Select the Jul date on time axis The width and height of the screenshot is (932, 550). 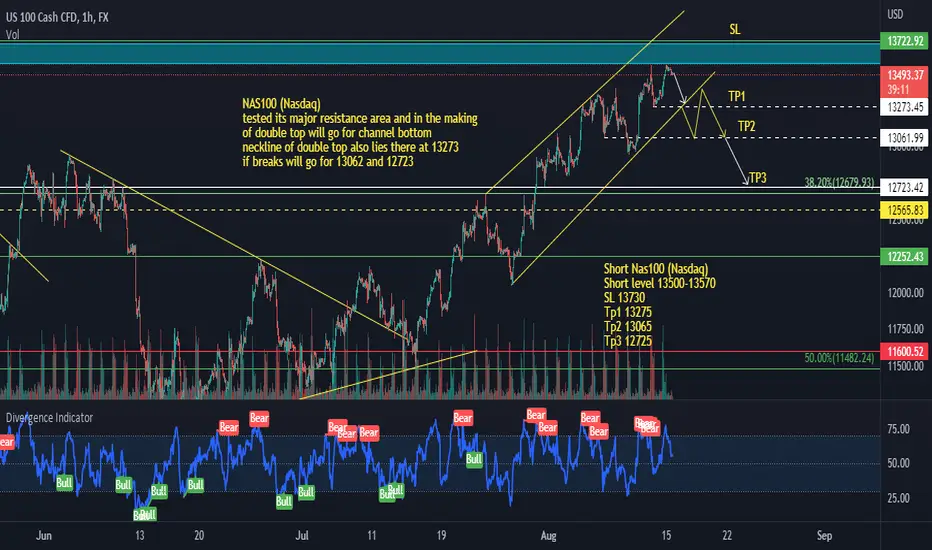coord(302,536)
